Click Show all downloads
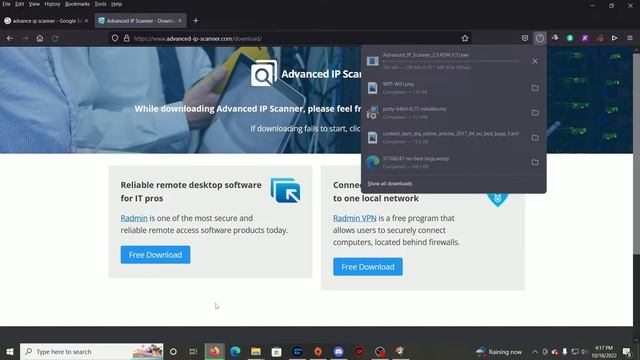 point(389,184)
